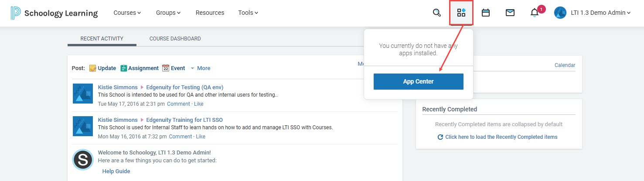
Task: Click Kistie Simmons on the May 17 post
Action: [x=118, y=87]
